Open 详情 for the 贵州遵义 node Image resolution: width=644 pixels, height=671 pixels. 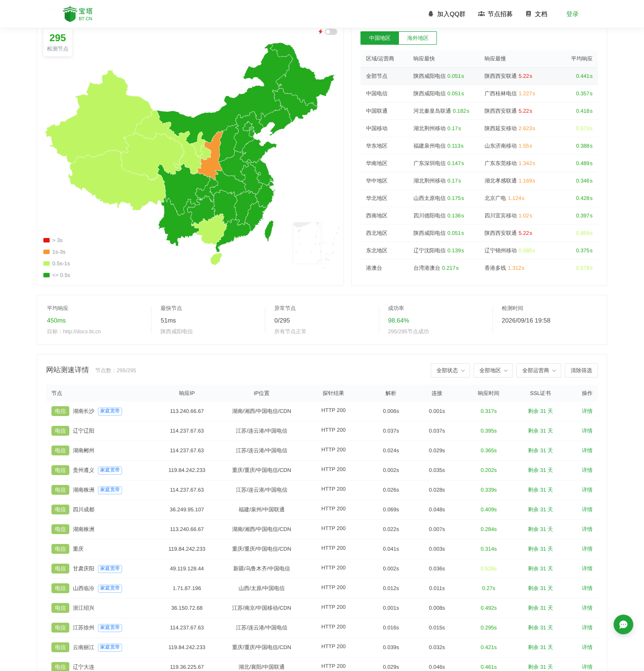[x=587, y=470]
